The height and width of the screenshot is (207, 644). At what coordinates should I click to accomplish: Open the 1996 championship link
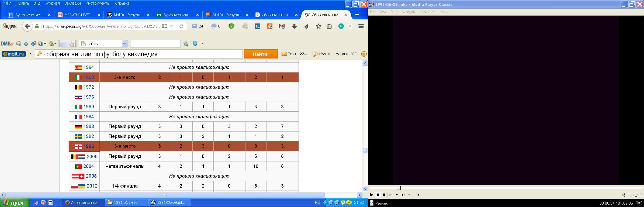(x=89, y=146)
